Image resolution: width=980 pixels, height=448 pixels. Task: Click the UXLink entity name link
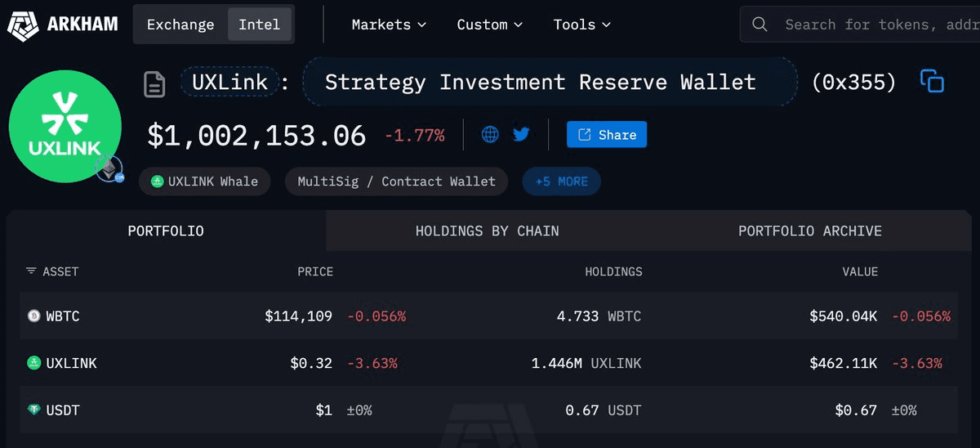(229, 83)
